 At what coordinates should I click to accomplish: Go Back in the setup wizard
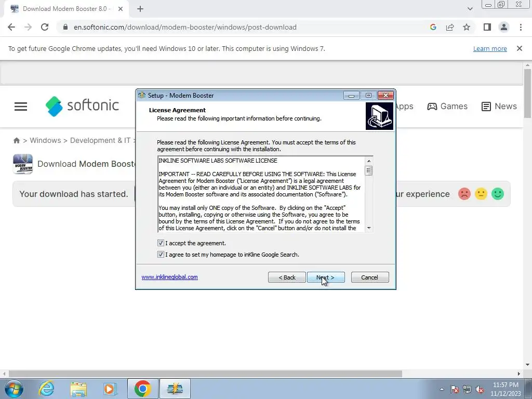[287, 277]
